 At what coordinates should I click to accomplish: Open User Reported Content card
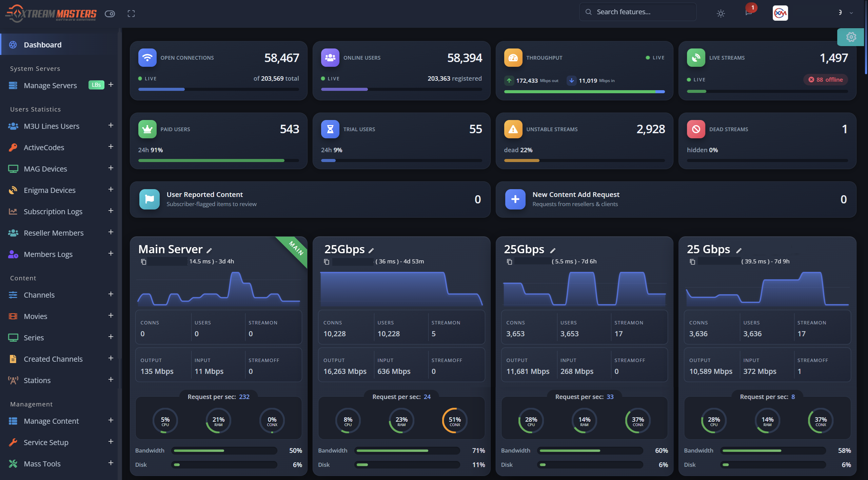pos(310,199)
